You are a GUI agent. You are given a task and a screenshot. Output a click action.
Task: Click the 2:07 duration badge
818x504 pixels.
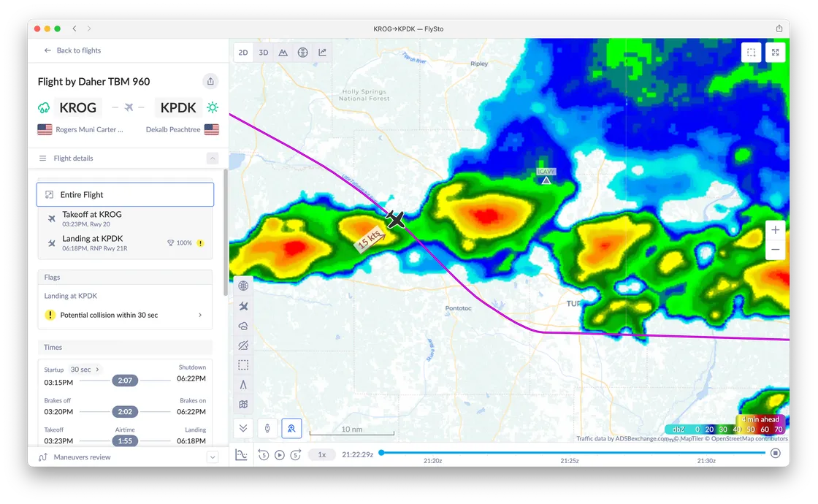coord(125,381)
